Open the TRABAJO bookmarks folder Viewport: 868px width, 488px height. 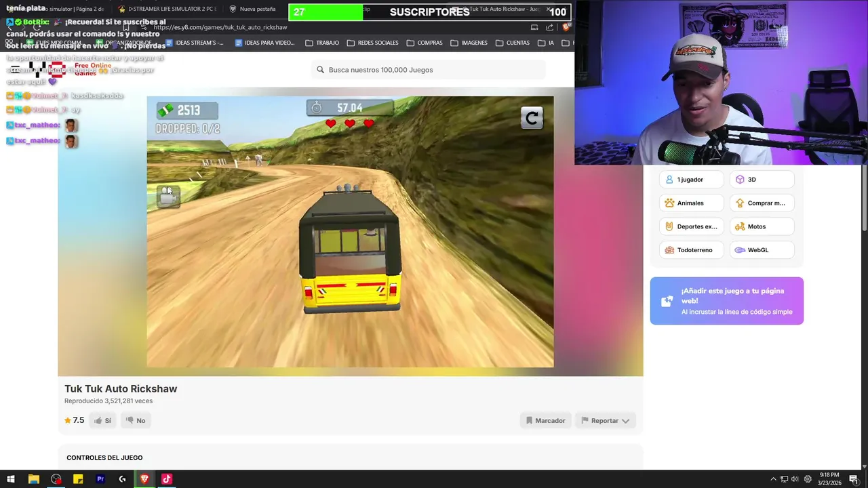pyautogui.click(x=322, y=43)
